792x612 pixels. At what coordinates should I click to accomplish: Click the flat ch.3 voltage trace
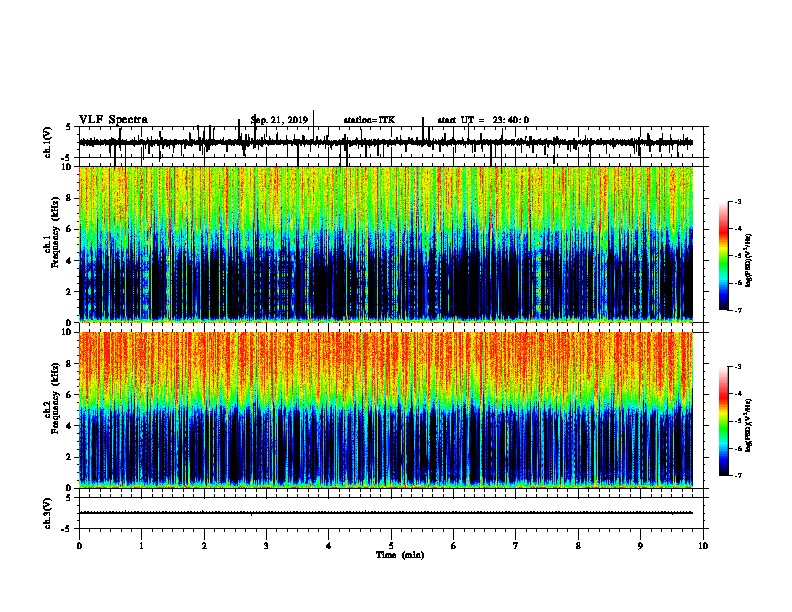pyautogui.click(x=386, y=513)
